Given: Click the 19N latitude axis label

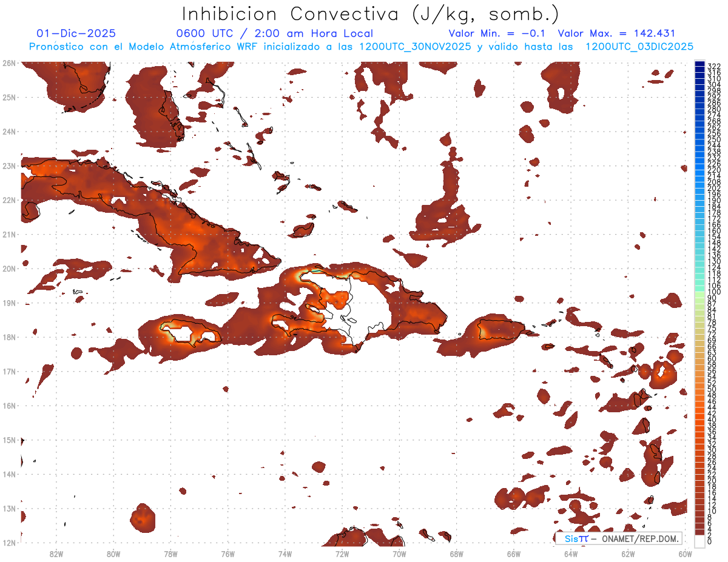Looking at the screenshot, I should point(8,303).
